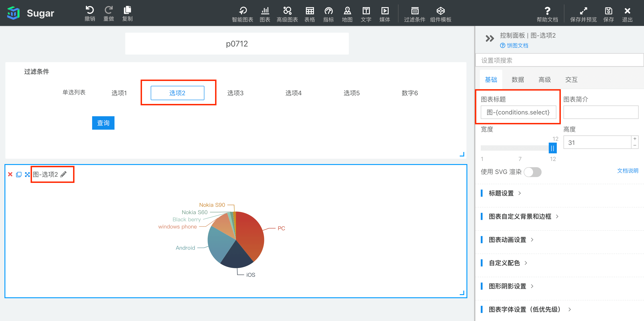The image size is (644, 321).
Task: Open 饼图文档 link
Action: [x=514, y=46]
